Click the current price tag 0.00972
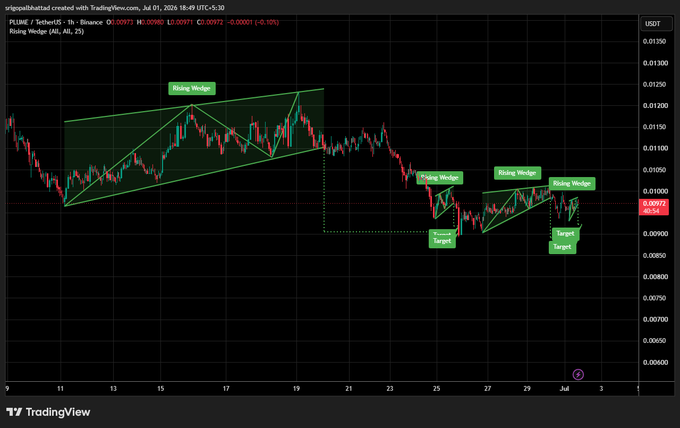Viewport: 680px width, 428px height. point(654,203)
